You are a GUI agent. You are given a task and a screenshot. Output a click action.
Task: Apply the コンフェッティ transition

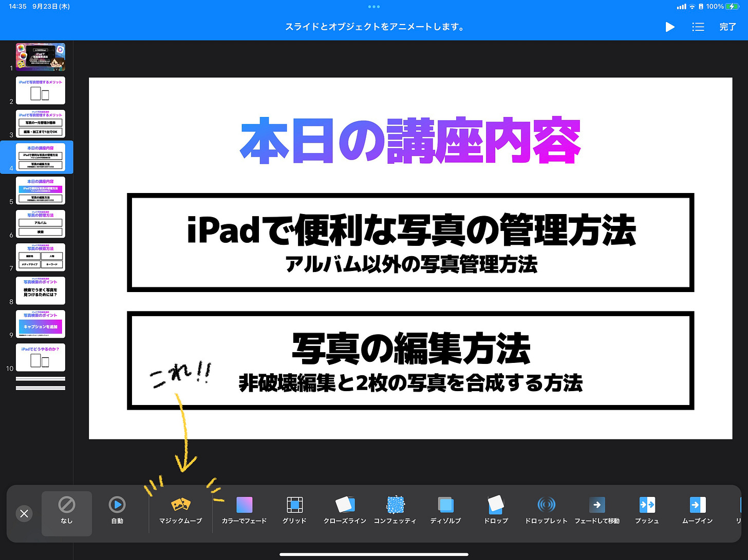point(395,511)
